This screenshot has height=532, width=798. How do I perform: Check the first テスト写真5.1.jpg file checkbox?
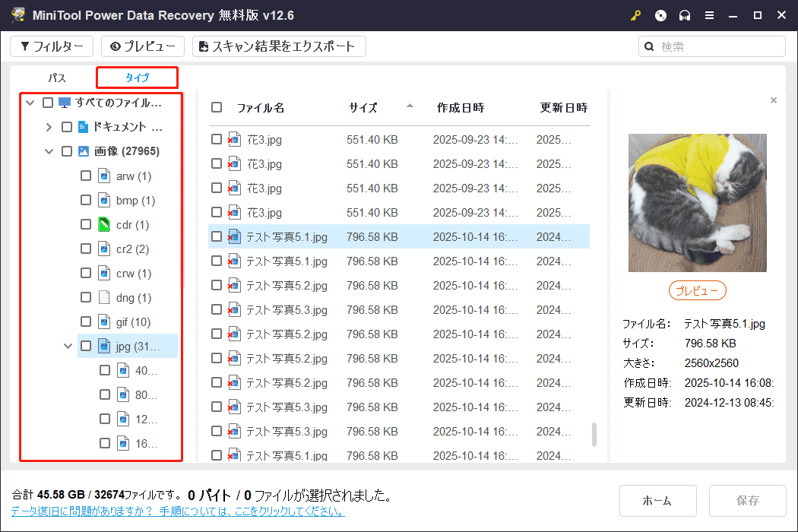coord(215,236)
